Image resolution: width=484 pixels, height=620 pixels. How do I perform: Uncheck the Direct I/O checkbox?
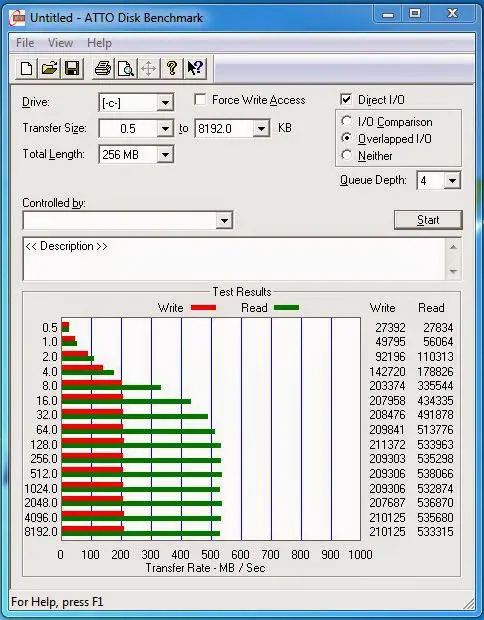click(346, 99)
